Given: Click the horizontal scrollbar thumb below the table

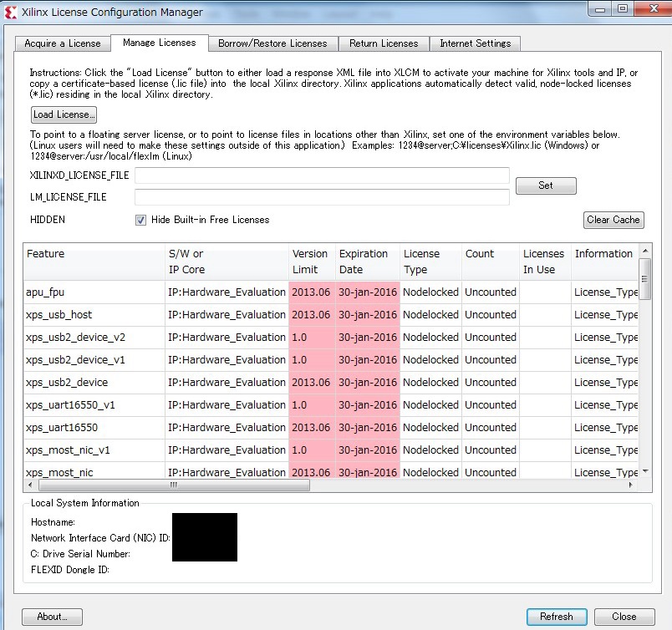Looking at the screenshot, I should (174, 485).
